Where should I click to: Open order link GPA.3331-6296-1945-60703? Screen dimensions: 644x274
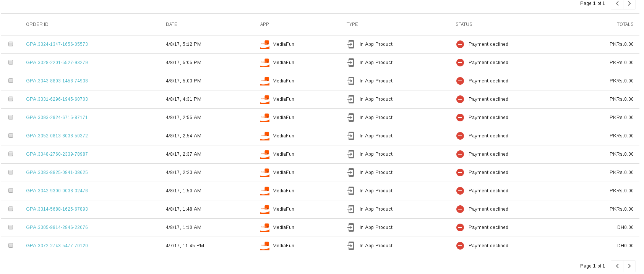[x=57, y=99]
